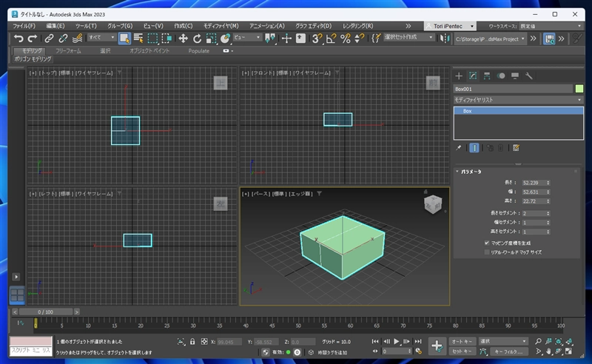
Task: Open the 編集(E) menu
Action: pos(55,26)
